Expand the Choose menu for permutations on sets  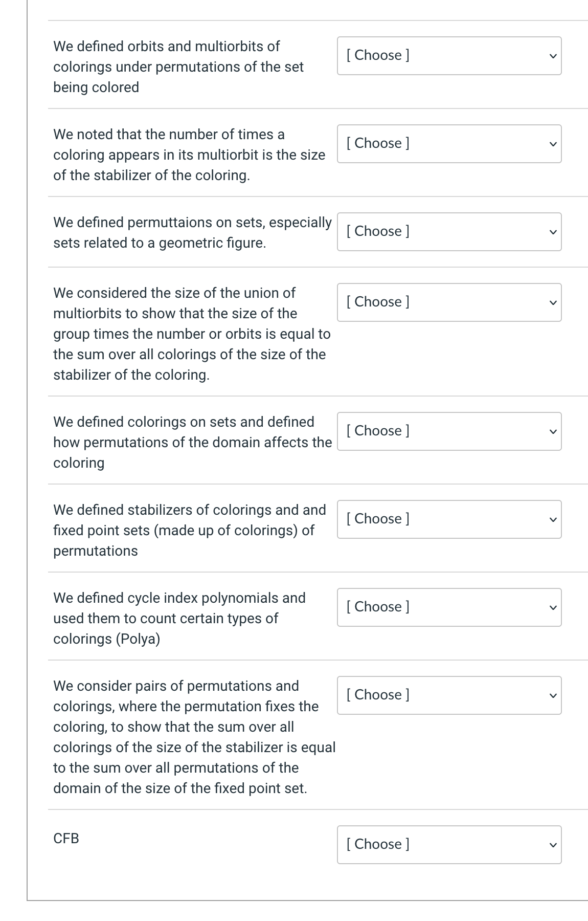coord(449,232)
